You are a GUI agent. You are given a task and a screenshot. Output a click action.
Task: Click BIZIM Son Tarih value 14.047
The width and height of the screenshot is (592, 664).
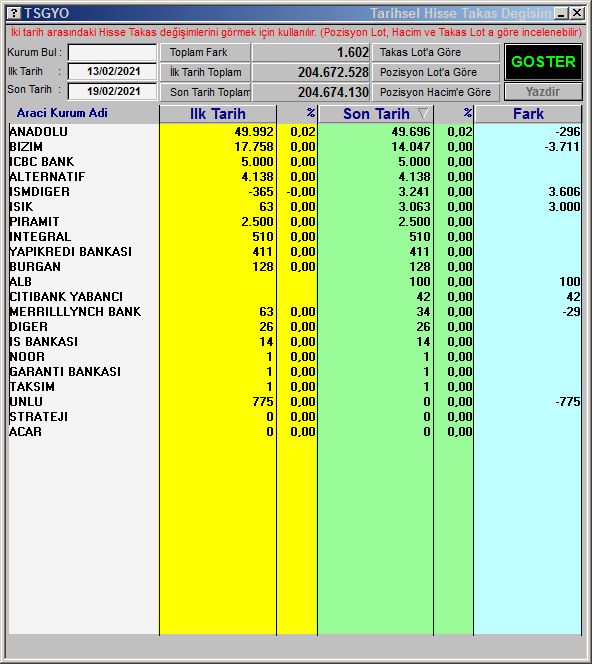pyautogui.click(x=411, y=147)
